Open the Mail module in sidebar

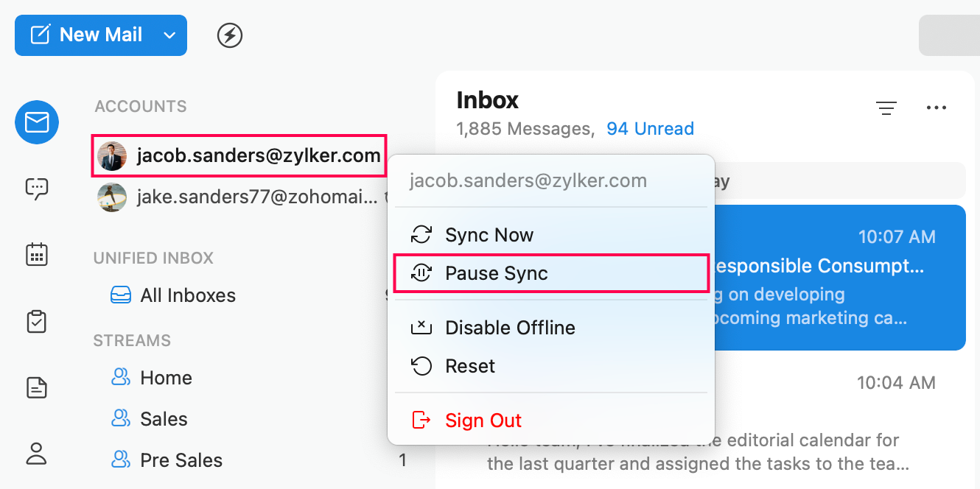coord(37,122)
